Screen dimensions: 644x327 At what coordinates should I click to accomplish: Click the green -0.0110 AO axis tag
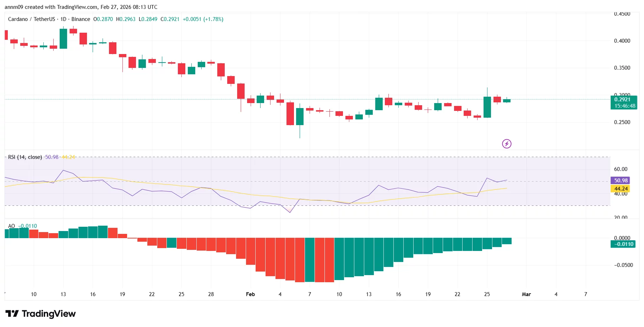point(623,244)
